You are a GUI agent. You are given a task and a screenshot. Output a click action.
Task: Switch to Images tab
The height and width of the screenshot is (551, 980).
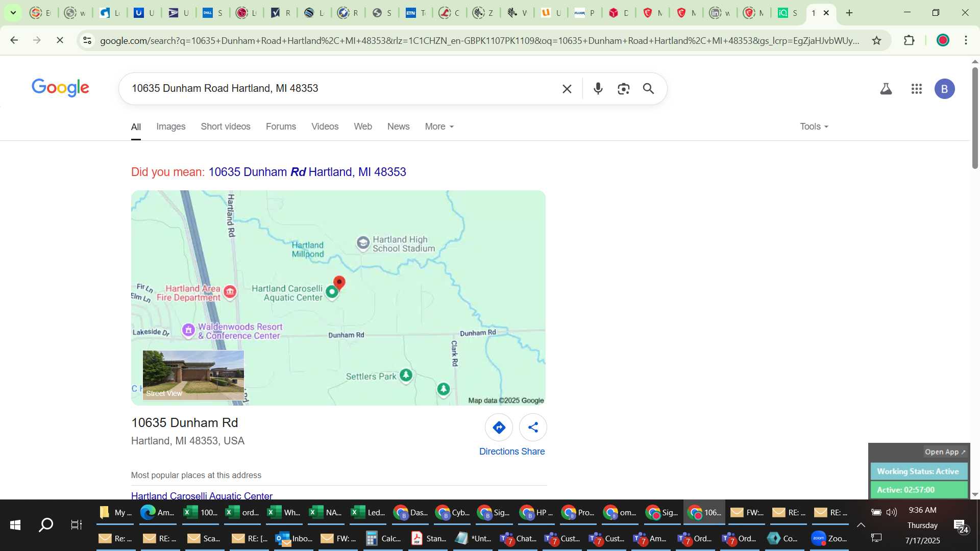(x=170, y=127)
